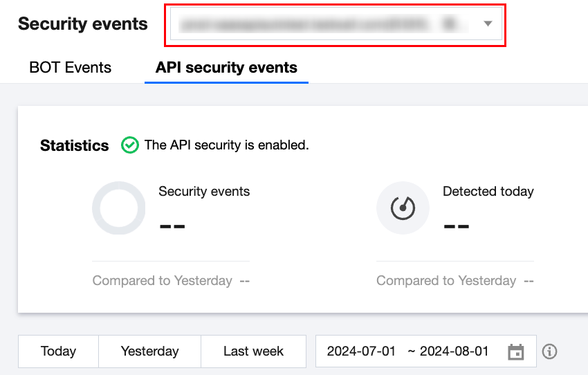Click the Detected today count value

click(x=457, y=227)
